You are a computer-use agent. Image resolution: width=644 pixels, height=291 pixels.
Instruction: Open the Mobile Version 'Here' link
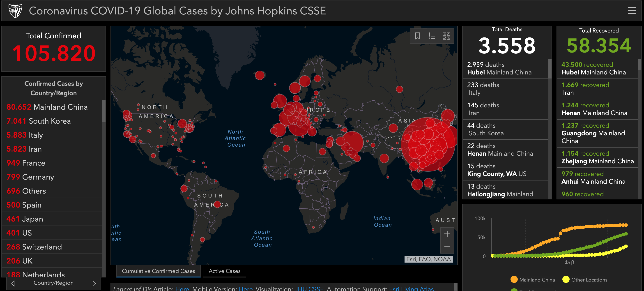[x=246, y=289]
